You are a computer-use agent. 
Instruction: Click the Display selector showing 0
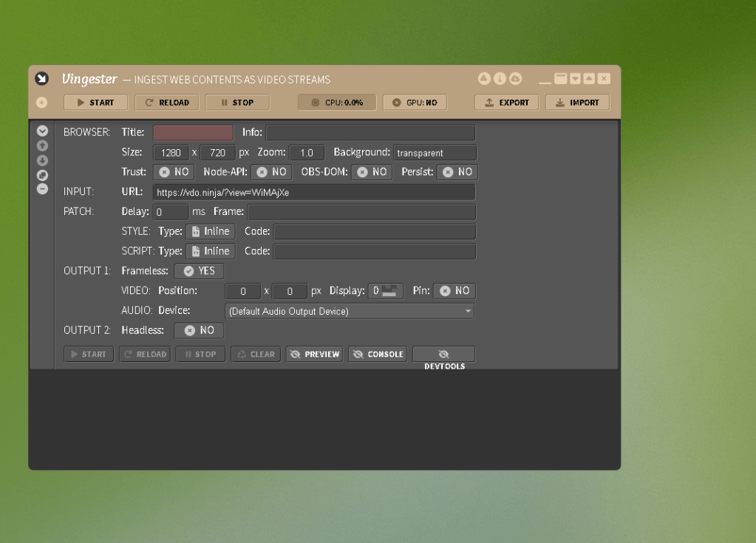point(386,291)
